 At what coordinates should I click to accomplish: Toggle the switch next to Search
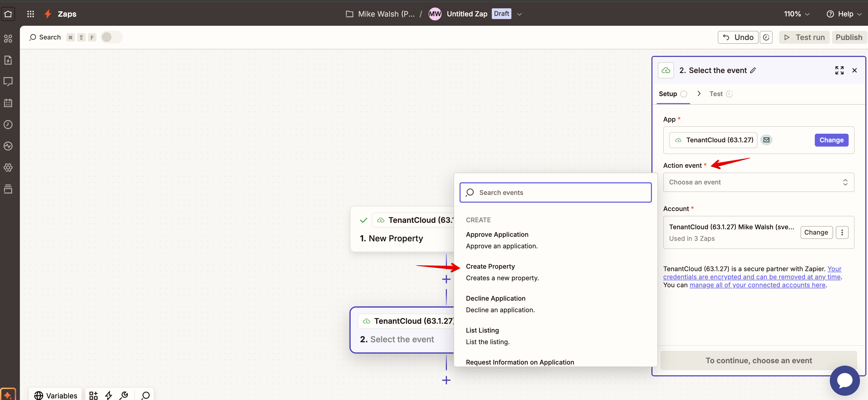point(112,37)
